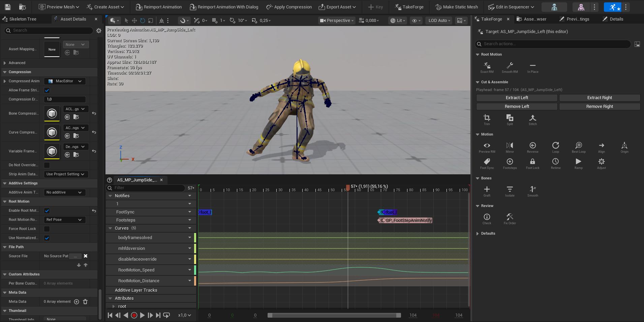Collapse the Curves track group

110,228
